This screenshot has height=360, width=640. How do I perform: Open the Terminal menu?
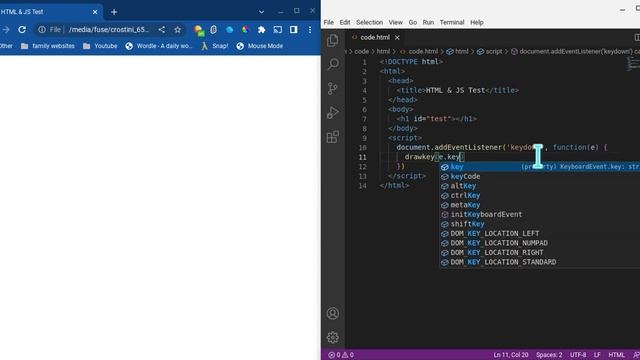(452, 22)
